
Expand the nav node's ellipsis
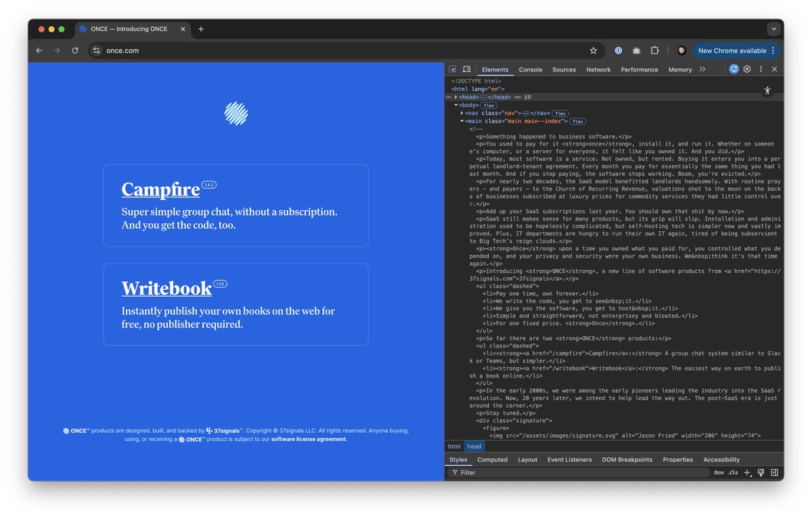525,113
